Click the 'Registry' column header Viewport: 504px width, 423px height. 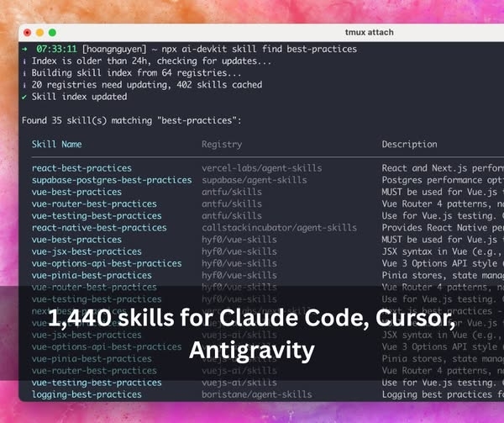[x=222, y=145]
